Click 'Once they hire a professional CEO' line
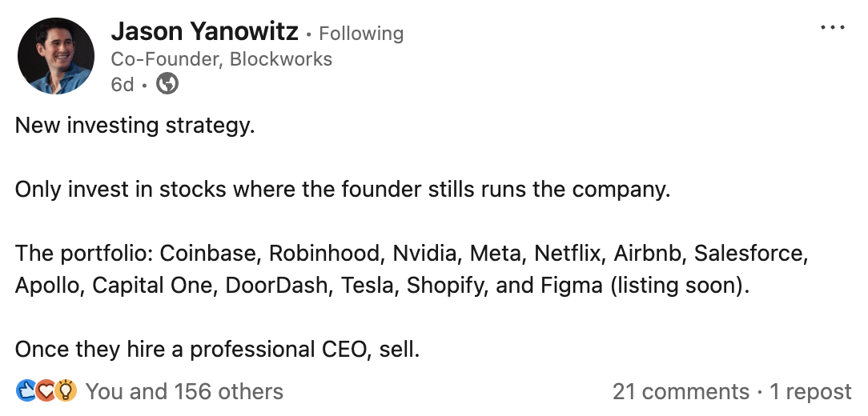The width and height of the screenshot is (868, 416). point(218,350)
